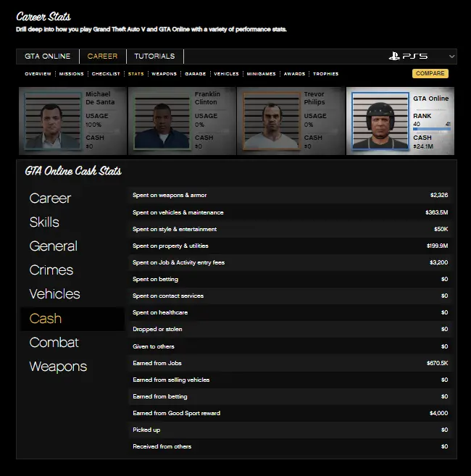Go to the MISSIONS section

pos(71,74)
